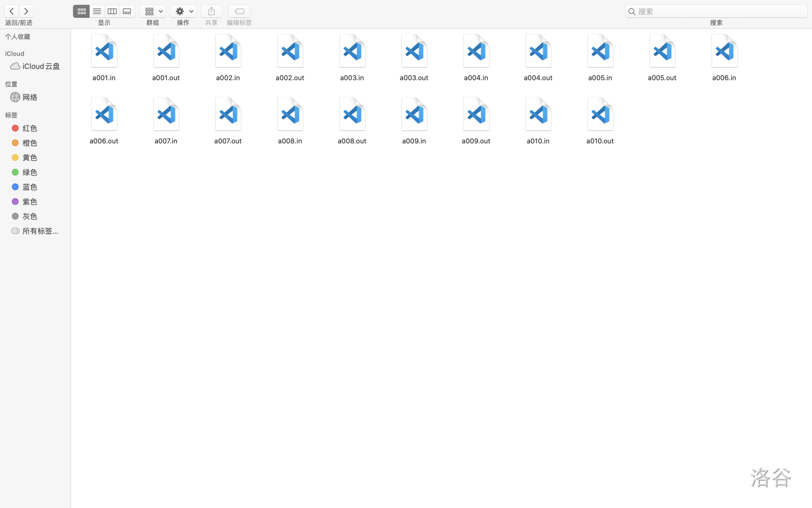This screenshot has width=812, height=508.
Task: Select the a001.out file icon
Action: [166, 51]
